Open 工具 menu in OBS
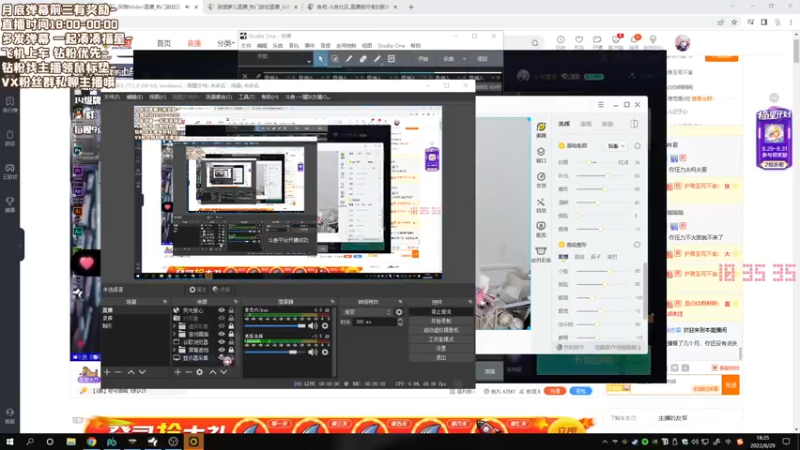The height and width of the screenshot is (450, 800). point(246,97)
